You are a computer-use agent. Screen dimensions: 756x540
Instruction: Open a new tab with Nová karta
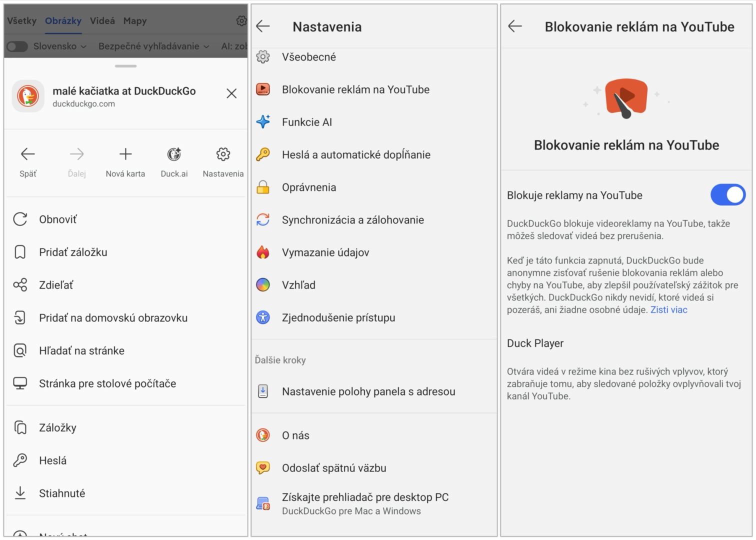coord(125,154)
